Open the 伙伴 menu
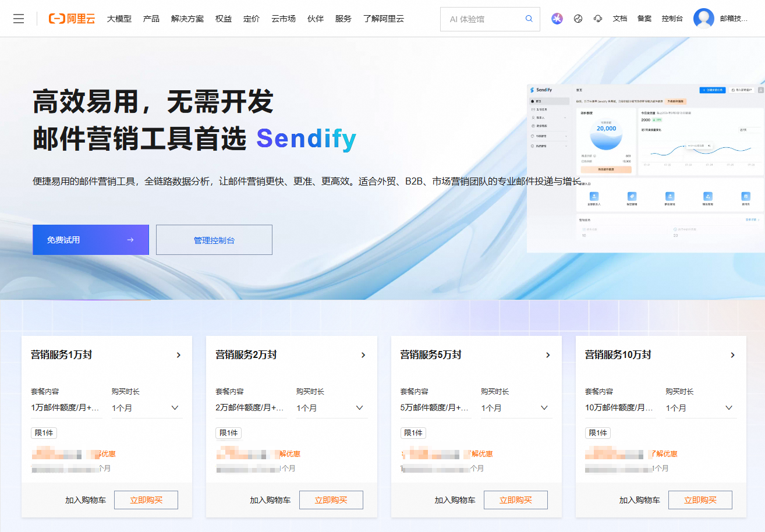The image size is (765, 532). (316, 19)
